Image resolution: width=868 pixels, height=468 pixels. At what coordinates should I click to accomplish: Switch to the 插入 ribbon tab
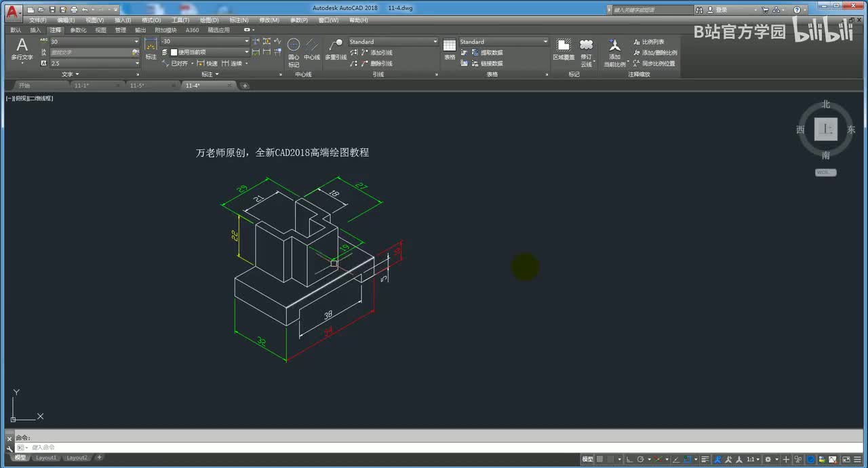(x=35, y=30)
